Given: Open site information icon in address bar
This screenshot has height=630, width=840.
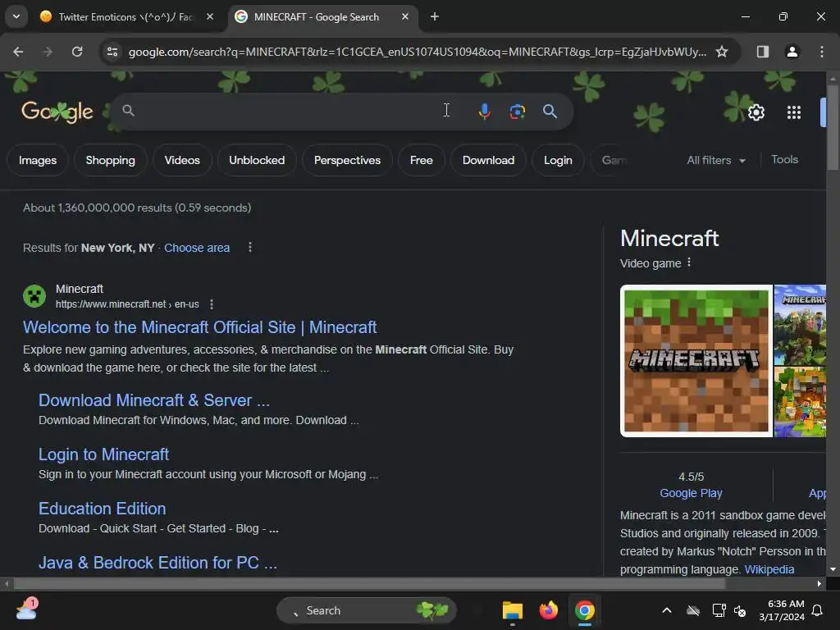Looking at the screenshot, I should (x=112, y=52).
